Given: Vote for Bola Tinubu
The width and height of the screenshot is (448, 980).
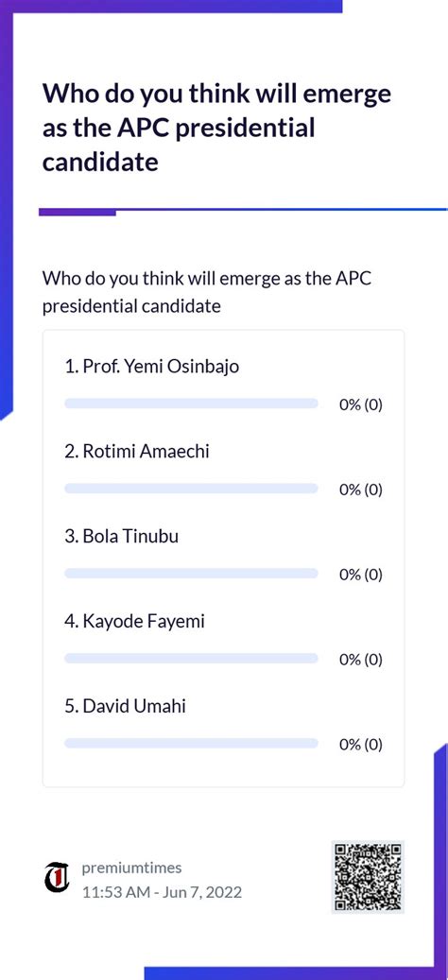Looking at the screenshot, I should tap(121, 536).
